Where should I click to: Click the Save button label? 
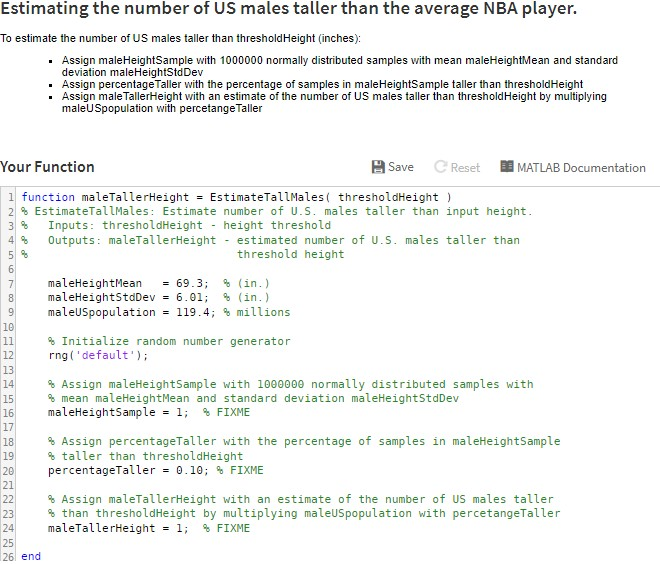click(401, 167)
